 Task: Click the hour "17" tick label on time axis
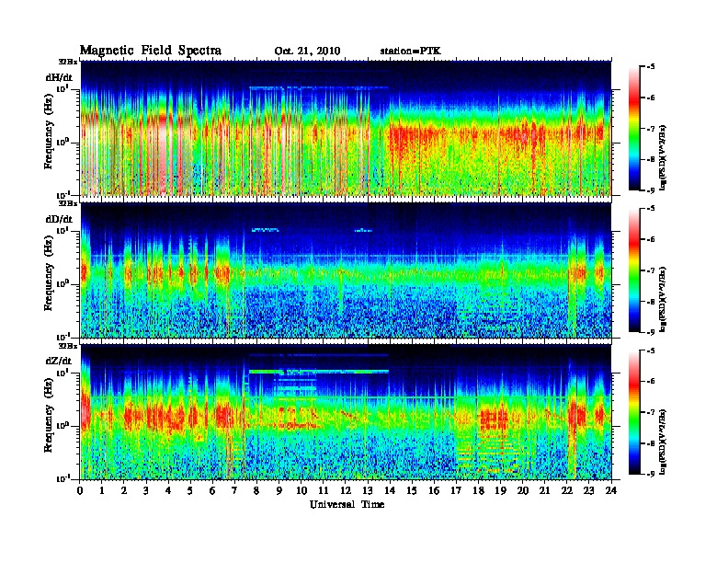[456, 490]
